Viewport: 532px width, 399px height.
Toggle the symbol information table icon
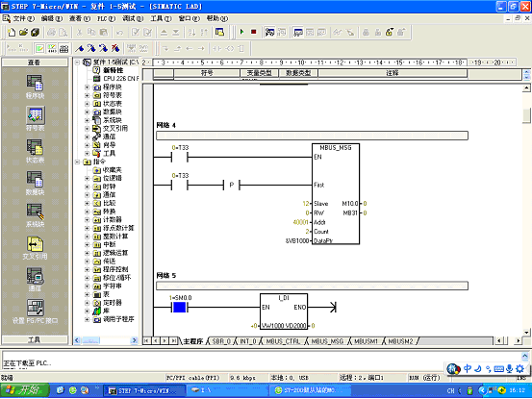tap(63, 48)
